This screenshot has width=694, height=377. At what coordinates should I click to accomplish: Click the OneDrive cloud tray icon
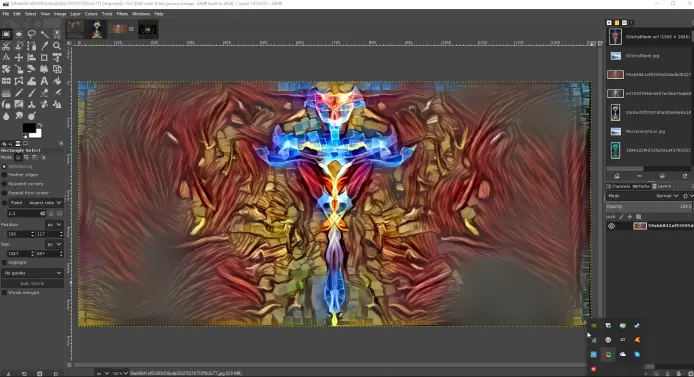point(623,354)
